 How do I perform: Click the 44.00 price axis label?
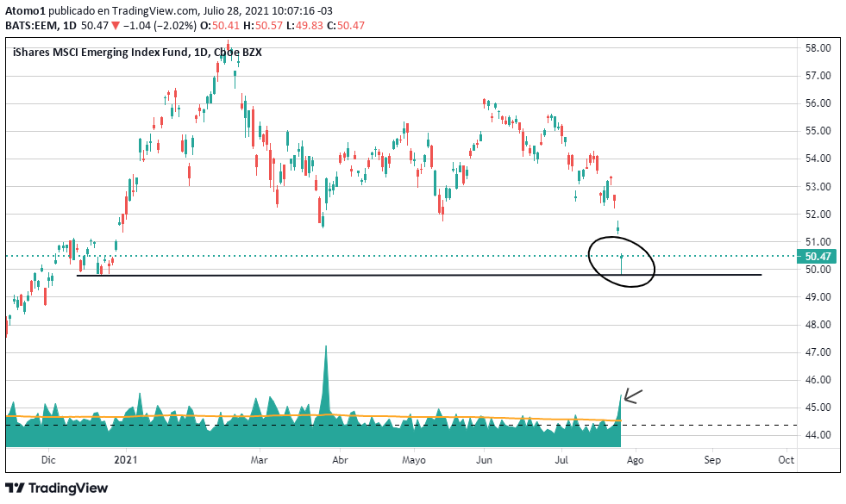tap(818, 435)
